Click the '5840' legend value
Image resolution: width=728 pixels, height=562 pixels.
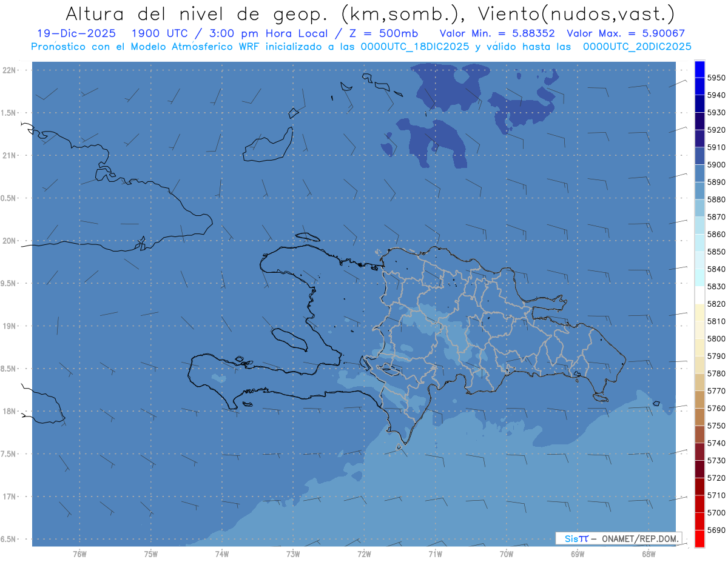pyautogui.click(x=716, y=269)
